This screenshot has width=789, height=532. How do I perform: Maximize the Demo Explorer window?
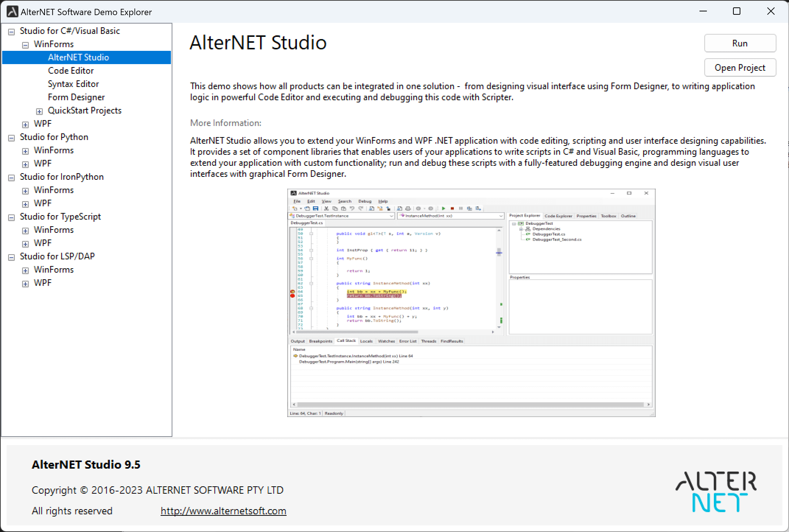737,11
